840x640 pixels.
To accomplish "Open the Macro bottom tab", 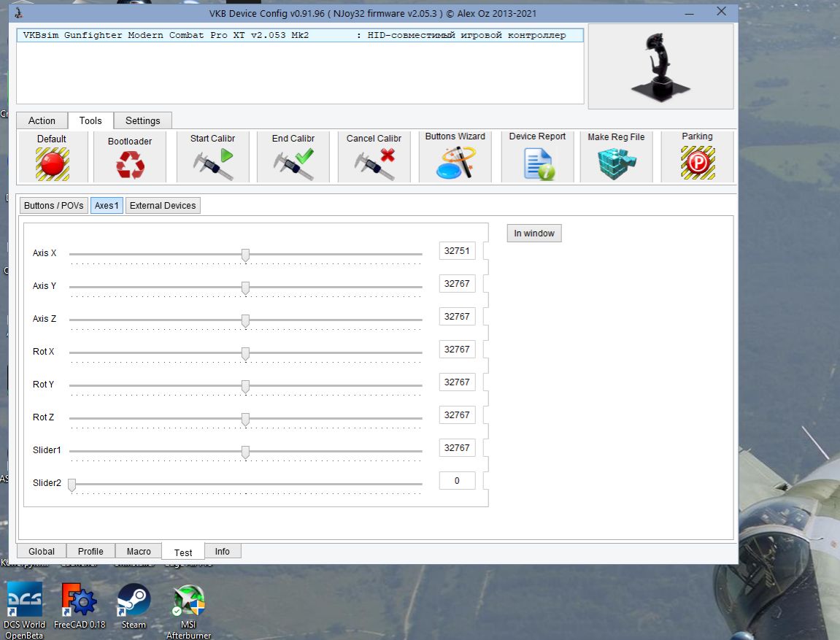I will (x=139, y=551).
